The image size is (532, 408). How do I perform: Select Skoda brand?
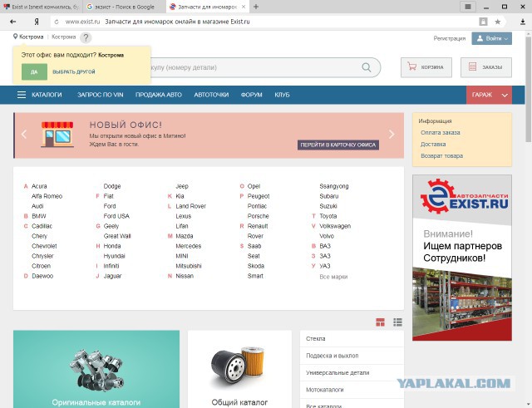tap(256, 266)
